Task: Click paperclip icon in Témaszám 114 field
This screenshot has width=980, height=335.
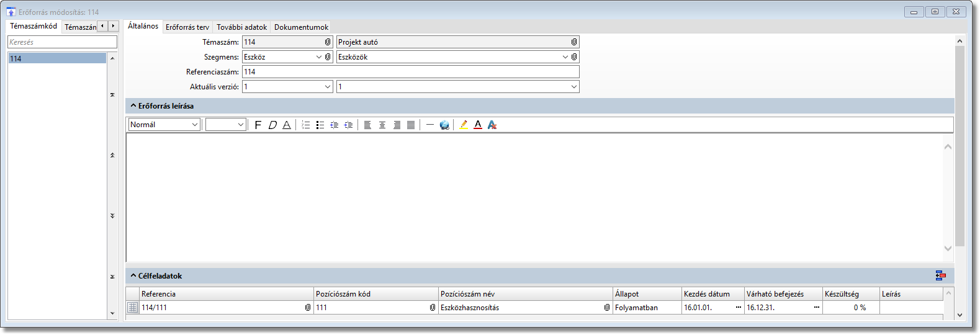Action: pos(328,42)
